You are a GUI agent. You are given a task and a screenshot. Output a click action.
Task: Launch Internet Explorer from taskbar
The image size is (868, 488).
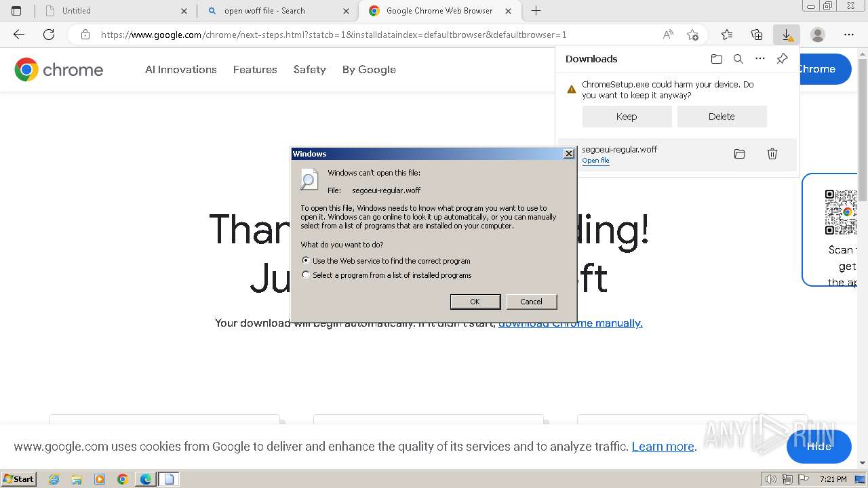(x=54, y=479)
